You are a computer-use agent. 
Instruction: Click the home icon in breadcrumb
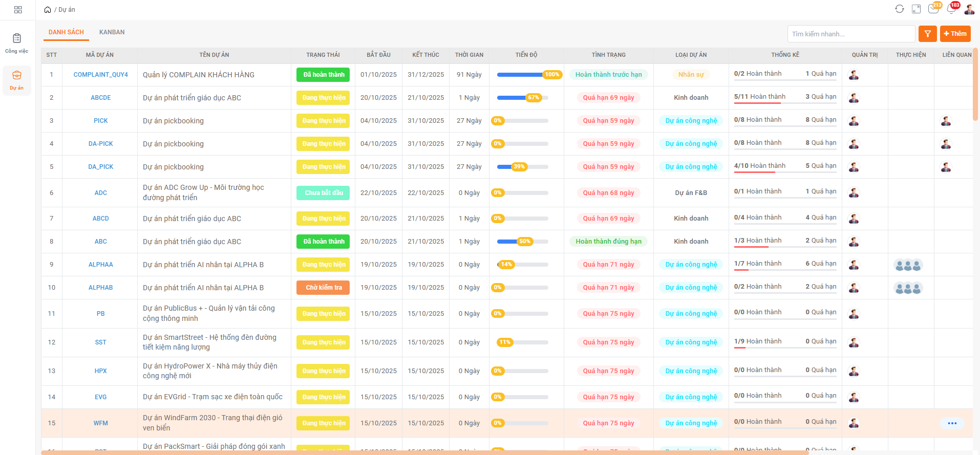coord(48,10)
